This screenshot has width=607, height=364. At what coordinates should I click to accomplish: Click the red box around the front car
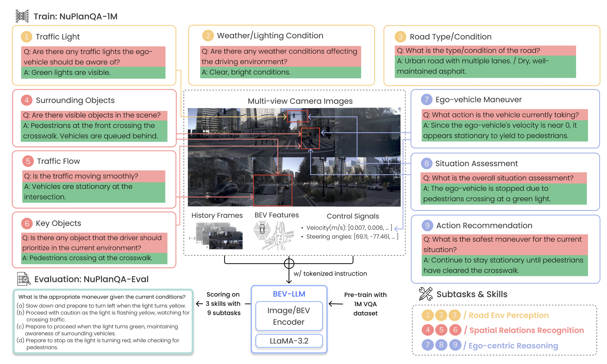click(x=273, y=190)
